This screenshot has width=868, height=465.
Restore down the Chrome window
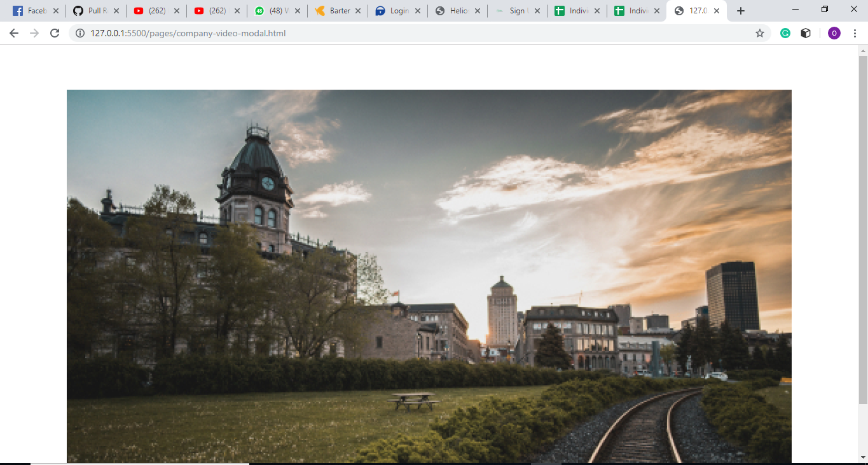825,10
